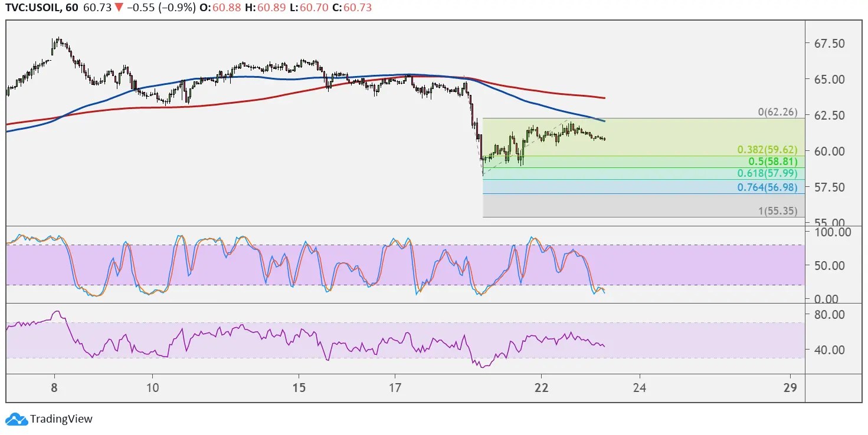Screen dimensions: 868x435
Task: Click the 0.618(57.99) Fibonacci level
Action: point(768,174)
